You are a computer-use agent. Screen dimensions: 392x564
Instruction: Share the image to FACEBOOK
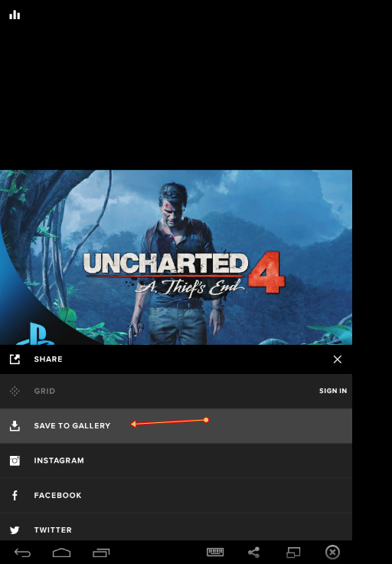click(x=176, y=495)
